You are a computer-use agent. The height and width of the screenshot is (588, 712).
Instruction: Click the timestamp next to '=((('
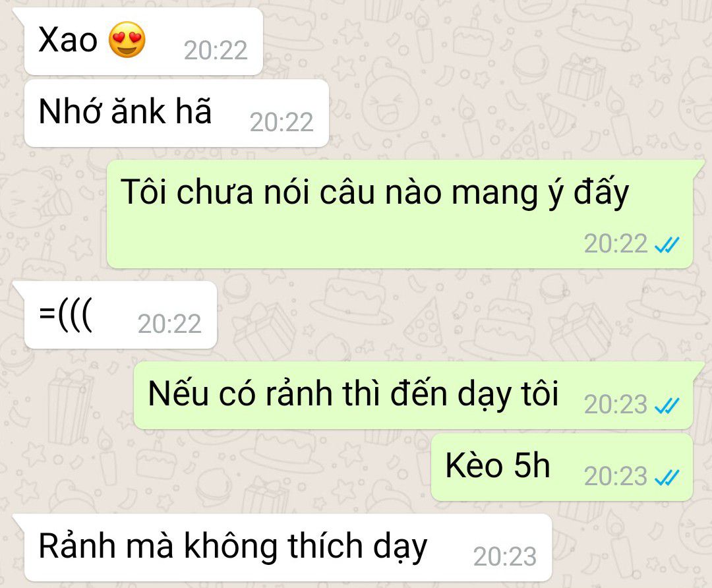pos(169,324)
